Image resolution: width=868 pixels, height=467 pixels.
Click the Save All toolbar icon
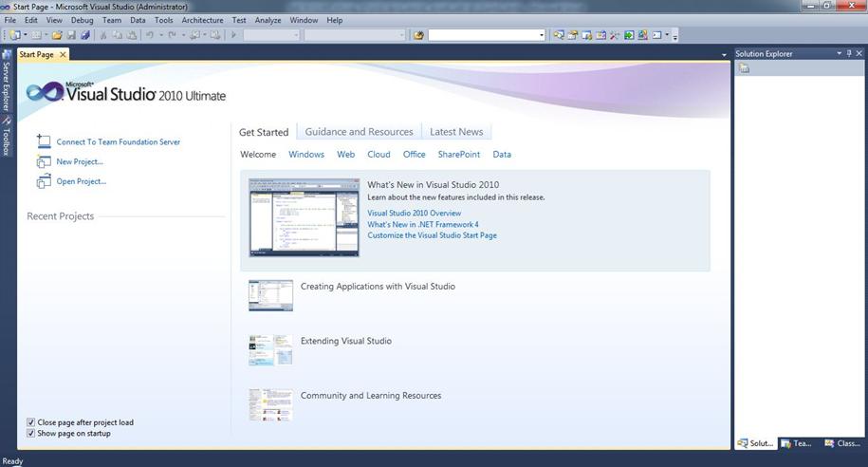85,35
